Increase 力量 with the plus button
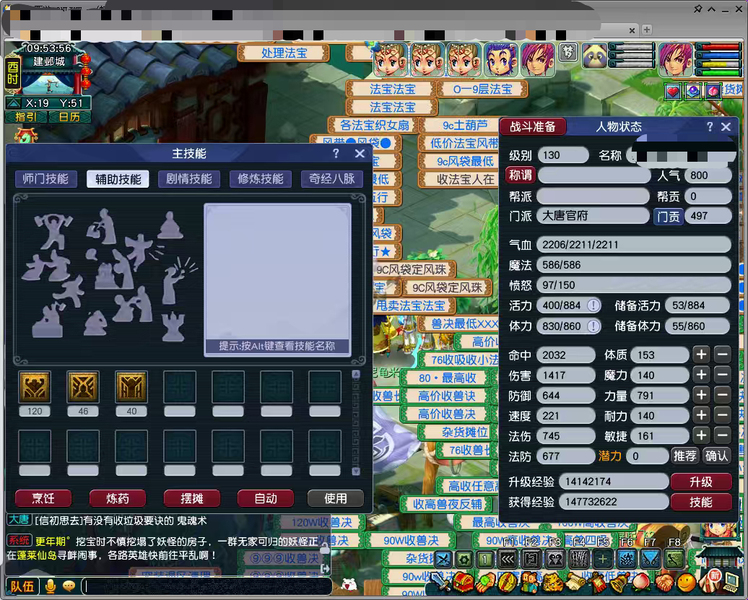The width and height of the screenshot is (748, 600). click(x=701, y=395)
